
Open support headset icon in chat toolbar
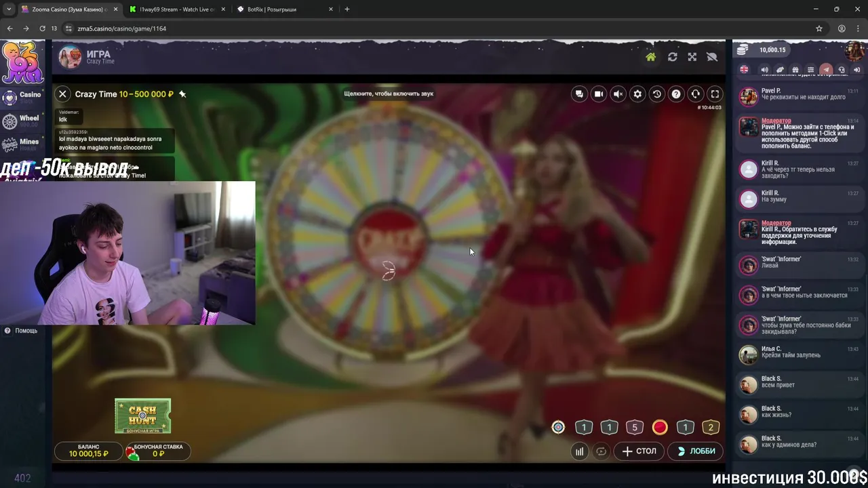pyautogui.click(x=842, y=70)
